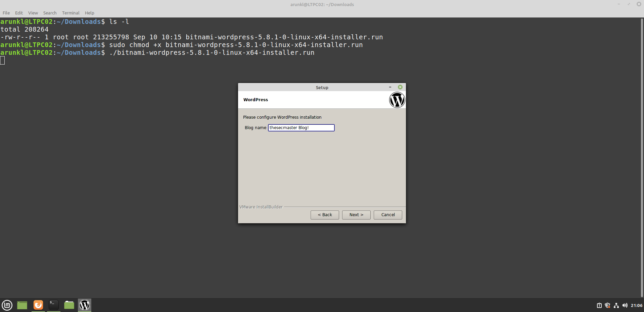644x312 pixels.
Task: Open the File menu in terminal
Action: tap(6, 13)
